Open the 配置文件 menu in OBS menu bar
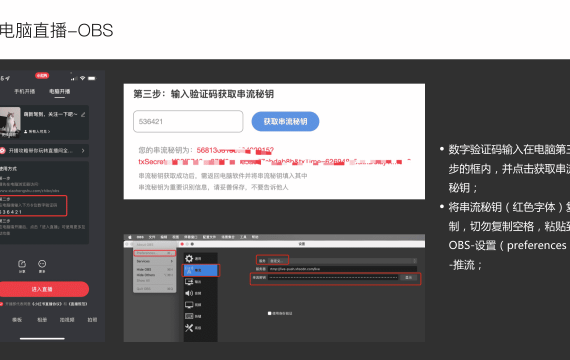This screenshot has height=360, width=570. [x=209, y=237]
